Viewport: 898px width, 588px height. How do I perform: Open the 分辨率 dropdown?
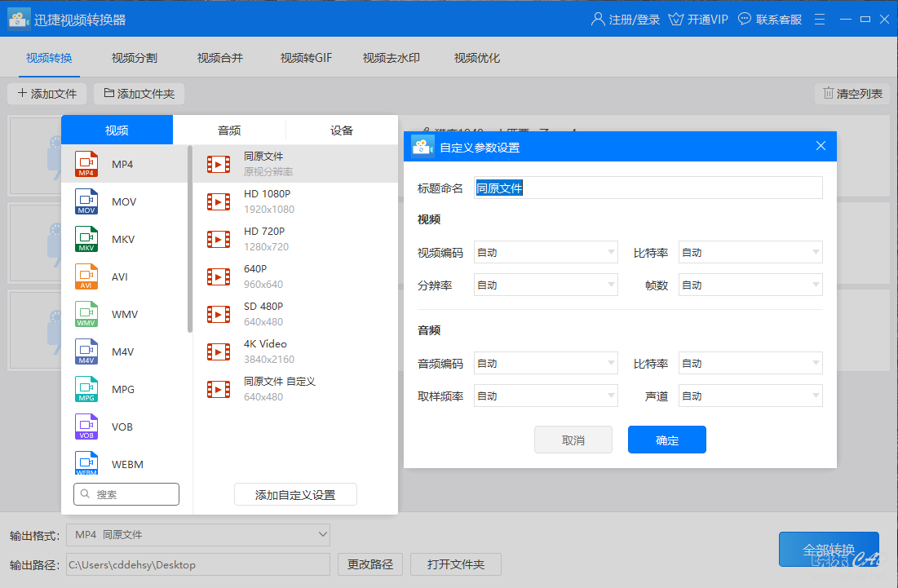tap(546, 285)
